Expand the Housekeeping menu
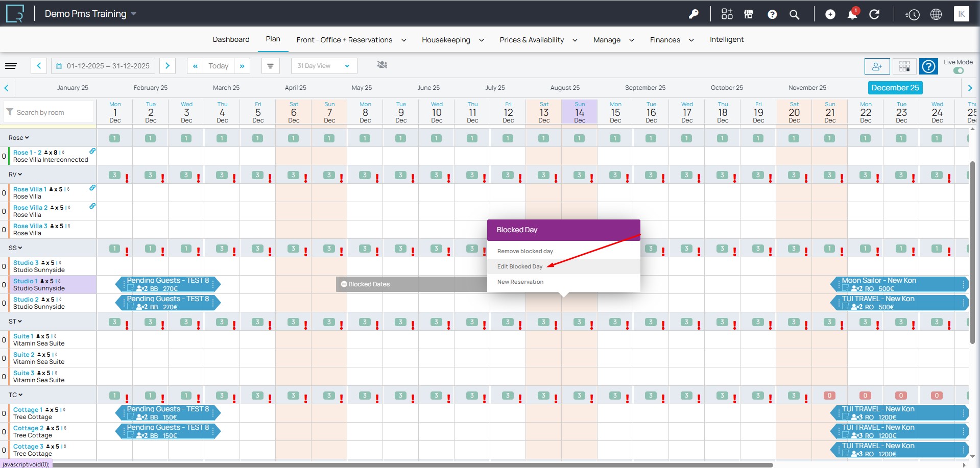This screenshot has width=980, height=468. tap(452, 40)
